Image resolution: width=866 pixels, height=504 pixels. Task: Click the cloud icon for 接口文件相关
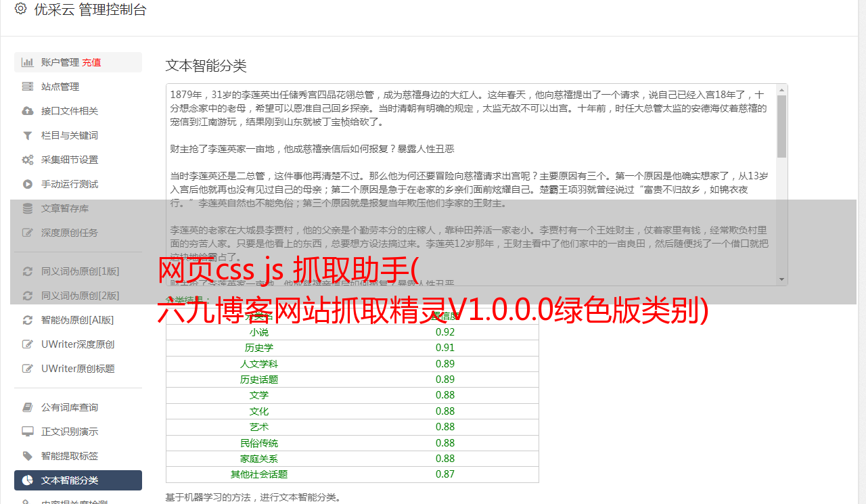28,111
